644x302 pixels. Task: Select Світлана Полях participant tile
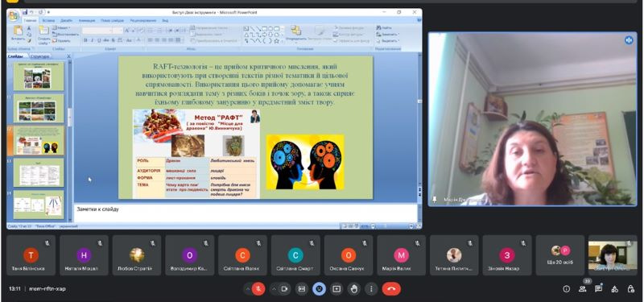pyautogui.click(x=243, y=255)
